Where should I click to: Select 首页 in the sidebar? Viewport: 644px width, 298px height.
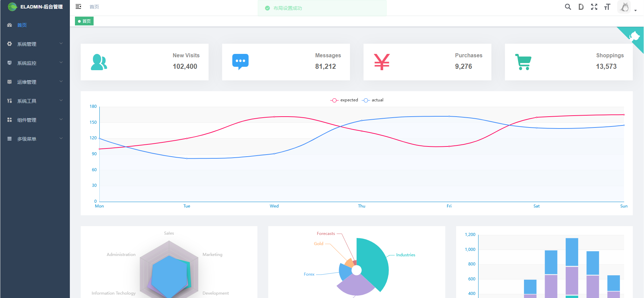[x=35, y=25]
